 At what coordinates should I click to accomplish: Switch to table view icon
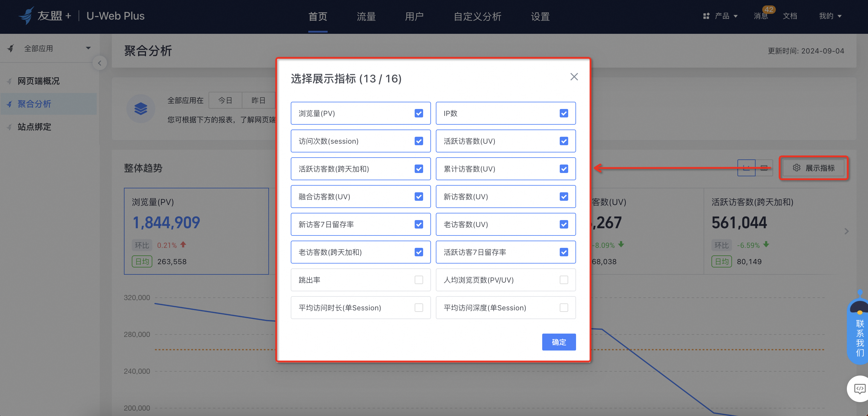pos(764,168)
